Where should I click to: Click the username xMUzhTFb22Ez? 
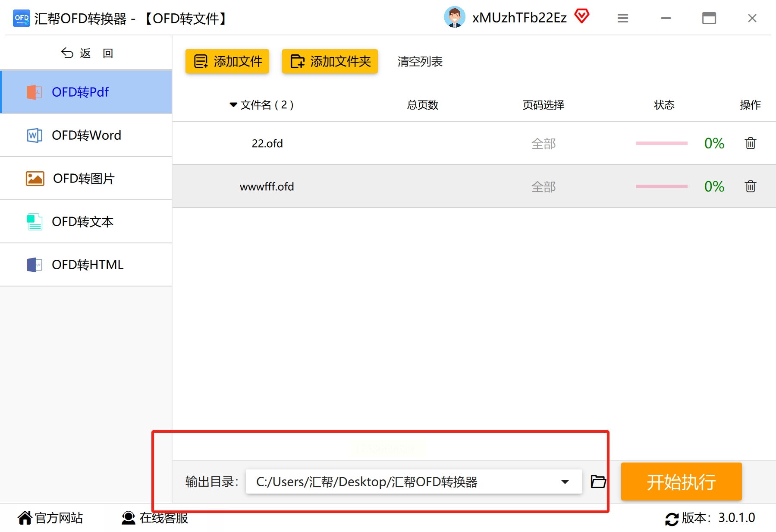click(x=519, y=18)
